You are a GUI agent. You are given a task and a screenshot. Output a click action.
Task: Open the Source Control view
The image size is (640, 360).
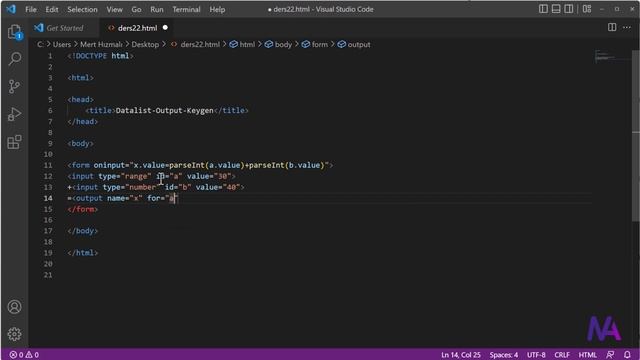pos(14,86)
